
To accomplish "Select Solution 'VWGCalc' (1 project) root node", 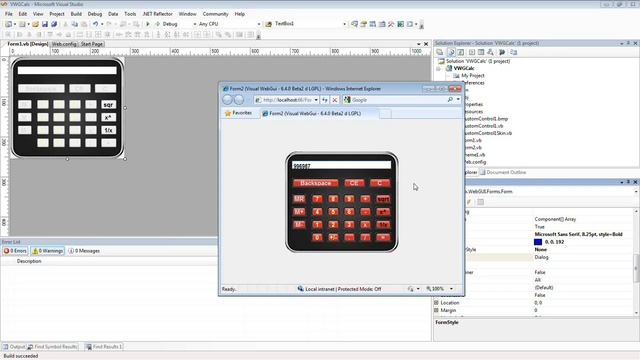I will pos(478,61).
